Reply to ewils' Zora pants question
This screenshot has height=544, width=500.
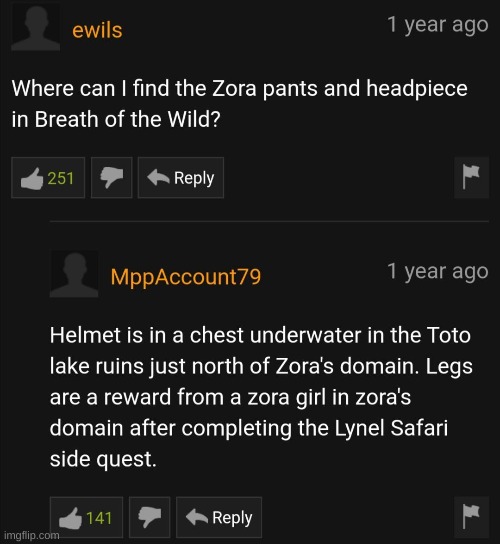pos(181,178)
